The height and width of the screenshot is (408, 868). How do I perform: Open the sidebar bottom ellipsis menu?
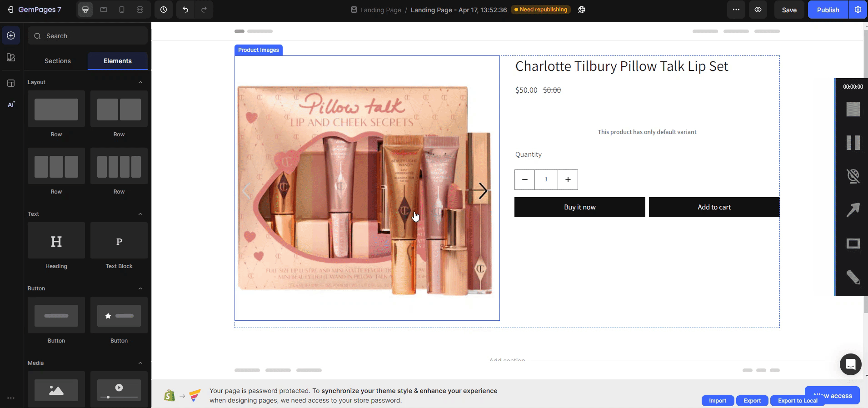point(11,398)
